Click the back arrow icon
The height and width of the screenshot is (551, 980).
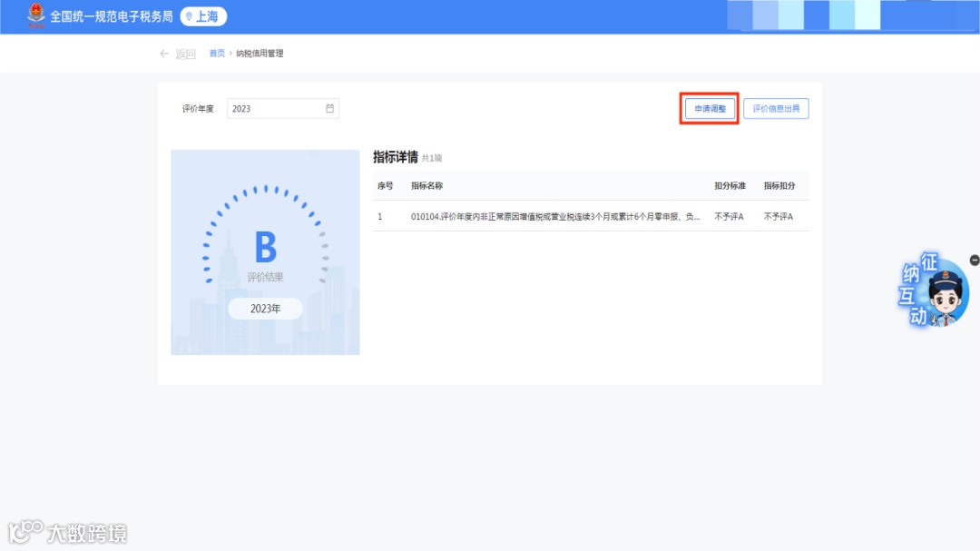164,54
